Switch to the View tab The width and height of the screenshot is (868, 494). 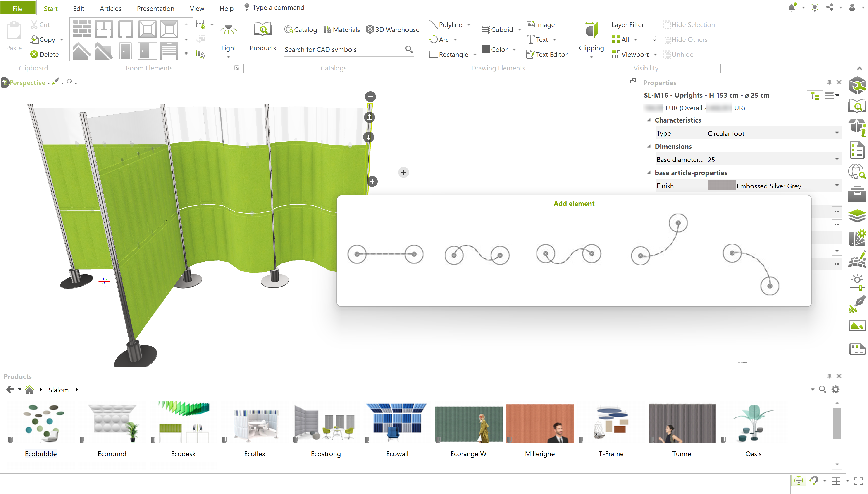(x=197, y=8)
